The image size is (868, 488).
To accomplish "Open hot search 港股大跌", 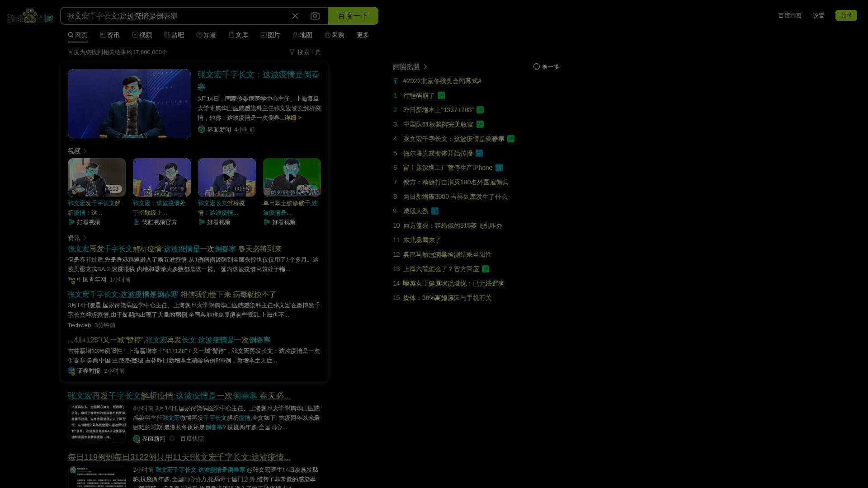I will pos(415,211).
